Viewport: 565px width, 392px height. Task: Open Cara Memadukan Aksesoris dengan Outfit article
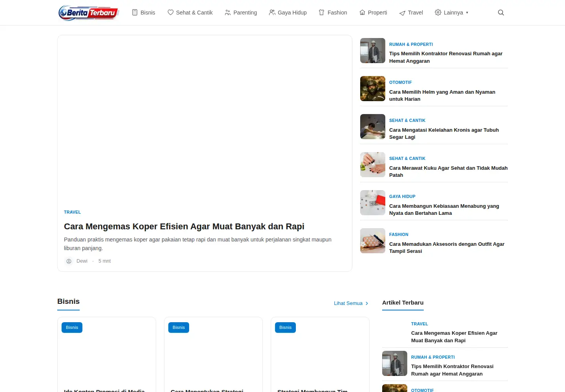pyautogui.click(x=447, y=247)
